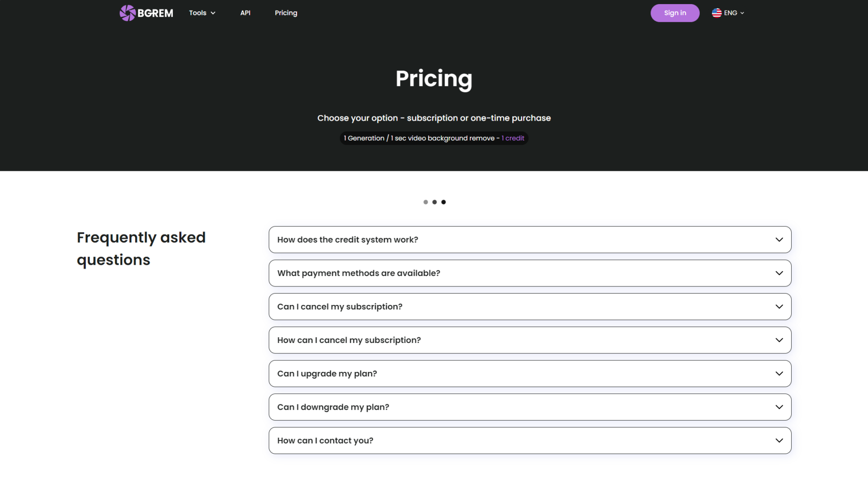Go to the API page
868x483 pixels.
[245, 13]
